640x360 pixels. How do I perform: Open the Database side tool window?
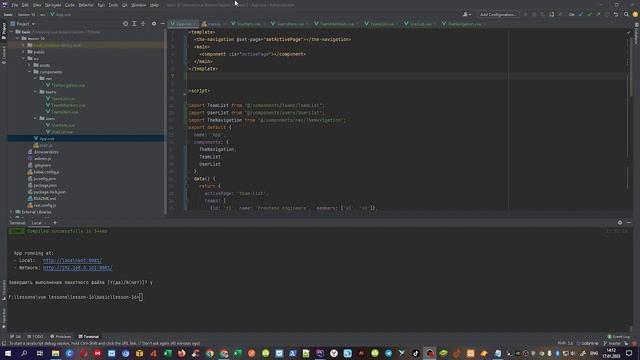[x=636, y=33]
